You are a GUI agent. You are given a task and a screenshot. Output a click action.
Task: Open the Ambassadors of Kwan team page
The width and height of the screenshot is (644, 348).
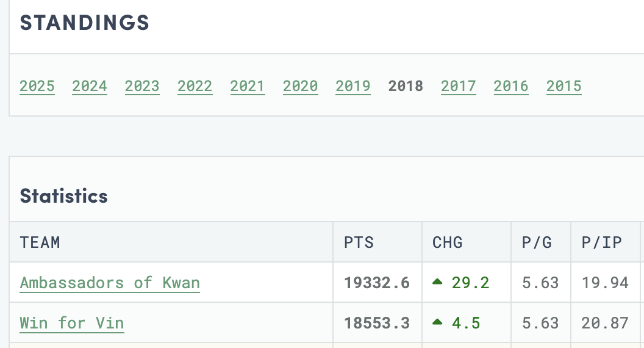tap(110, 283)
